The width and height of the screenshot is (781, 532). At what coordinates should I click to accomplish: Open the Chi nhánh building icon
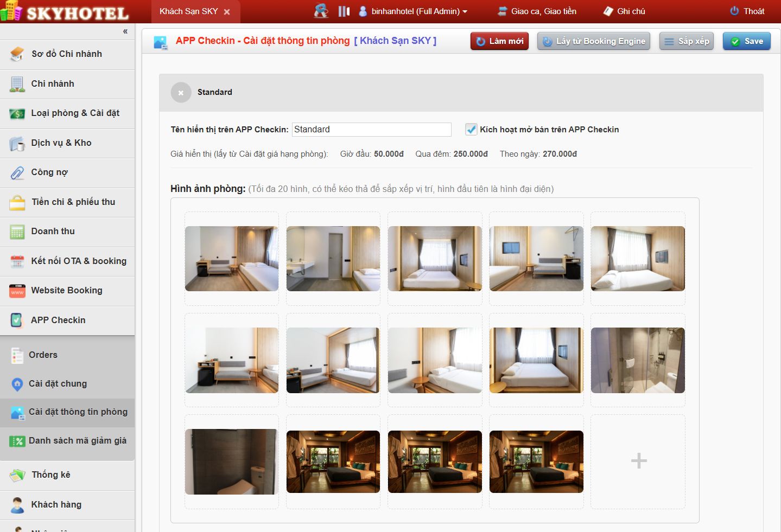coord(17,84)
